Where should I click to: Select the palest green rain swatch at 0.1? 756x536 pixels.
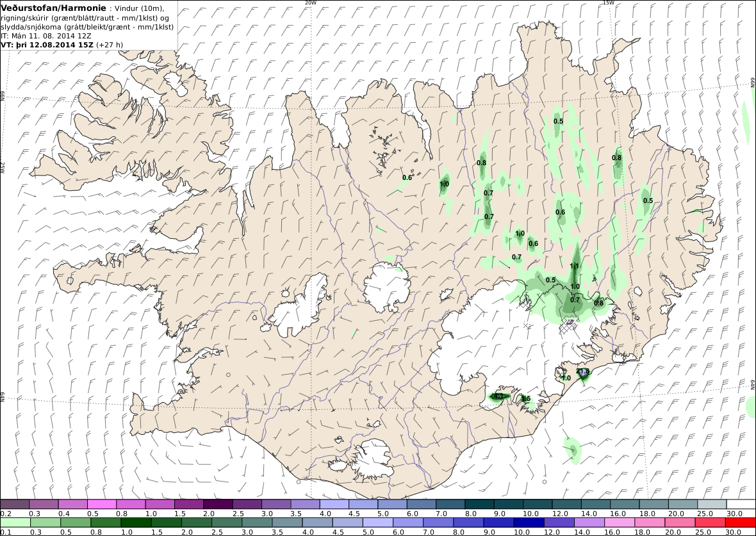pos(15,523)
